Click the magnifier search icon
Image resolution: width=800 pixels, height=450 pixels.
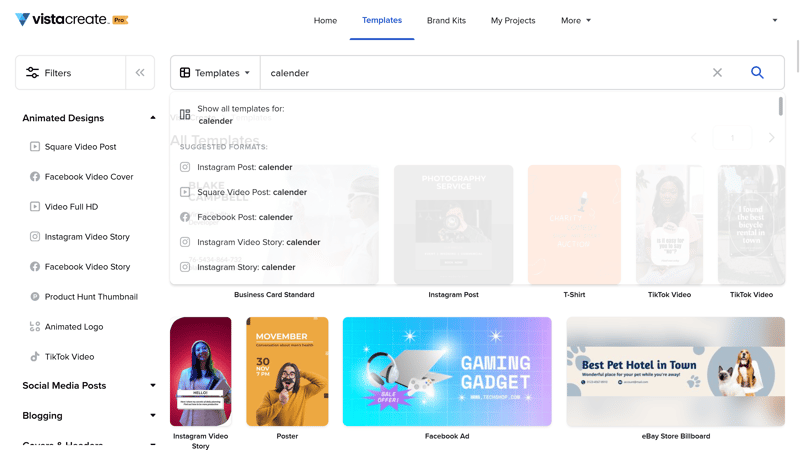pos(757,73)
